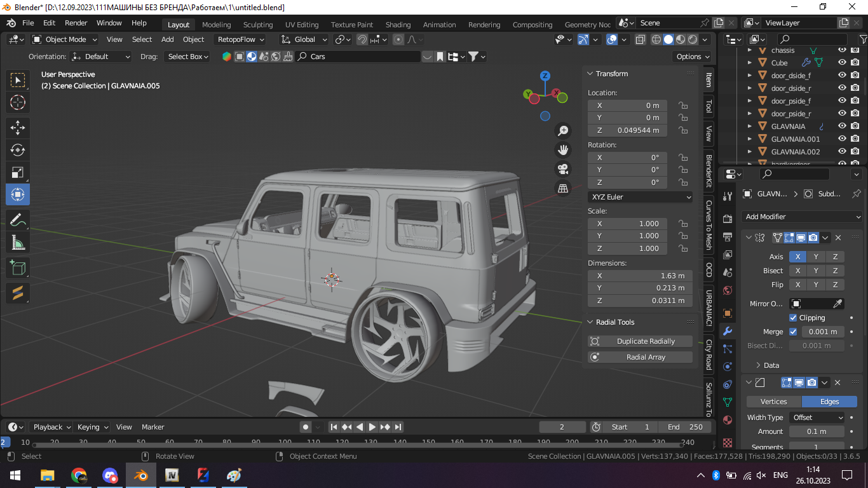Open the Drag Select Box dropdown
This screenshot has height=488, width=868.
point(187,57)
